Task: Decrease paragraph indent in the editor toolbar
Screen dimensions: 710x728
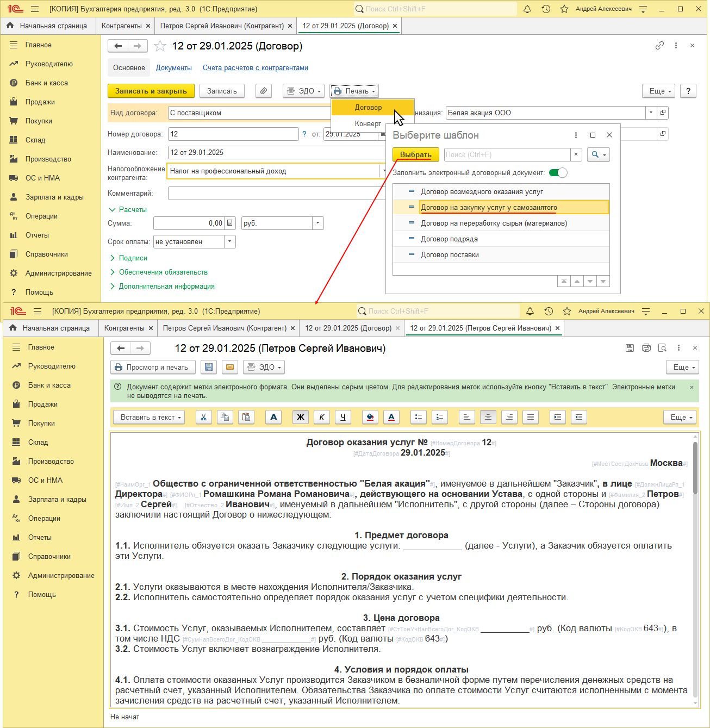Action: click(579, 417)
